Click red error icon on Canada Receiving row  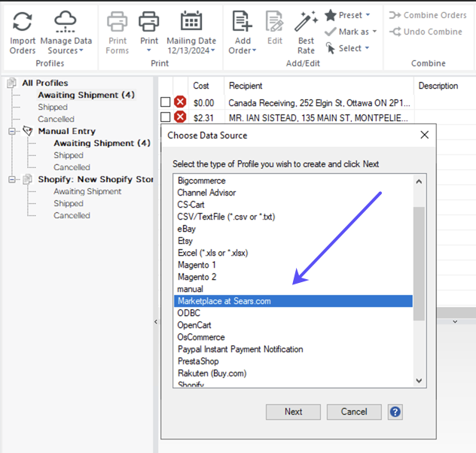180,102
